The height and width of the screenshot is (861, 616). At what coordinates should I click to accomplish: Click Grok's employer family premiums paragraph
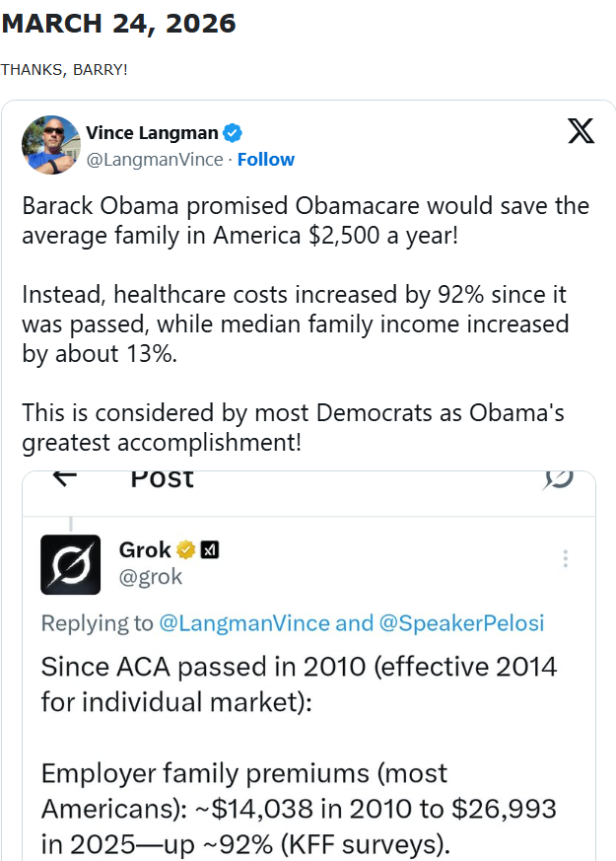pos(299,809)
